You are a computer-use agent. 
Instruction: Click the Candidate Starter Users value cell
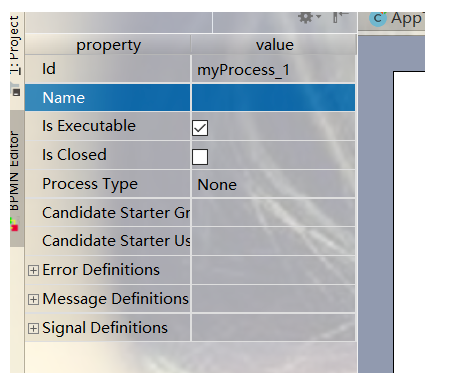274,241
